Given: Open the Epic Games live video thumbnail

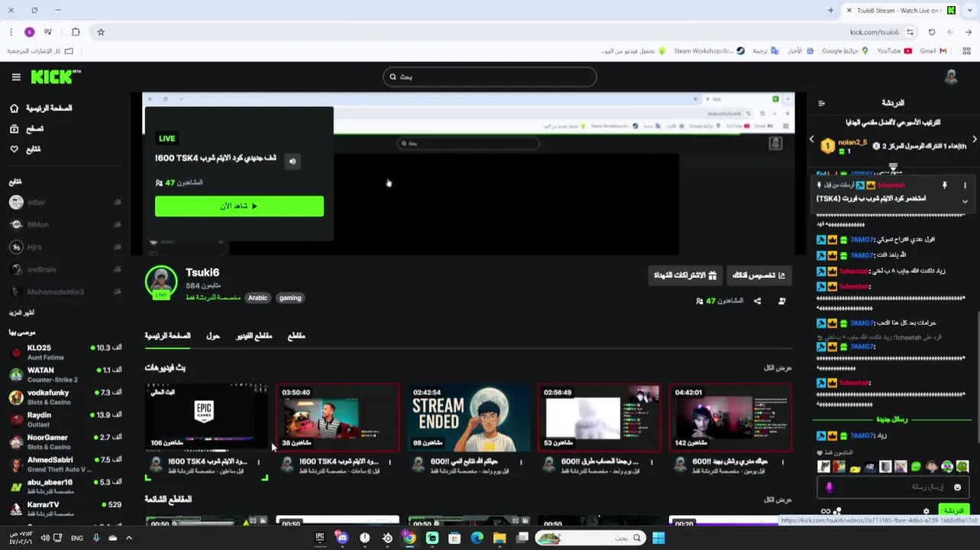Looking at the screenshot, I should [x=206, y=418].
